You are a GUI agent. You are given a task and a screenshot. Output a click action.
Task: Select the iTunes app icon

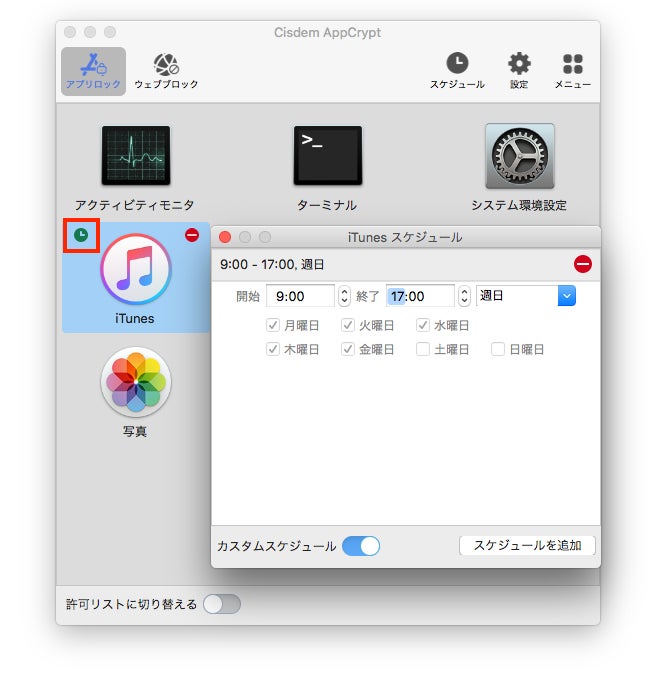tap(136, 269)
